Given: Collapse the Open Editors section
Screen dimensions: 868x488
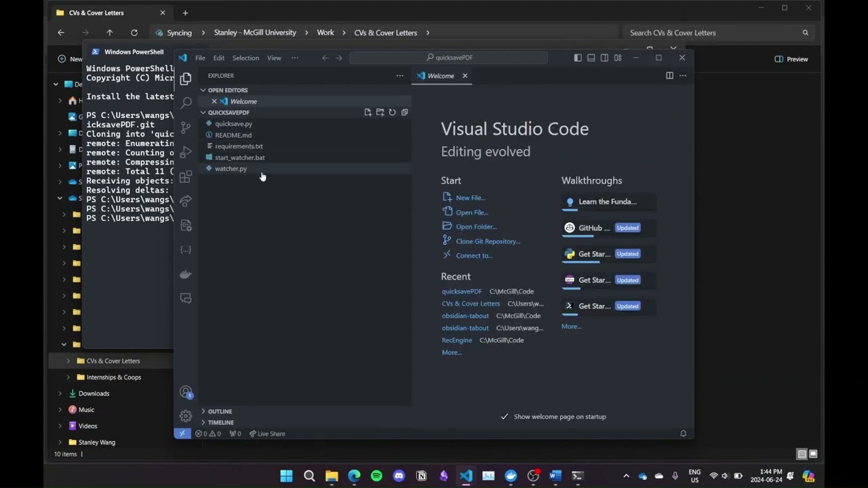Looking at the screenshot, I should click(x=227, y=90).
